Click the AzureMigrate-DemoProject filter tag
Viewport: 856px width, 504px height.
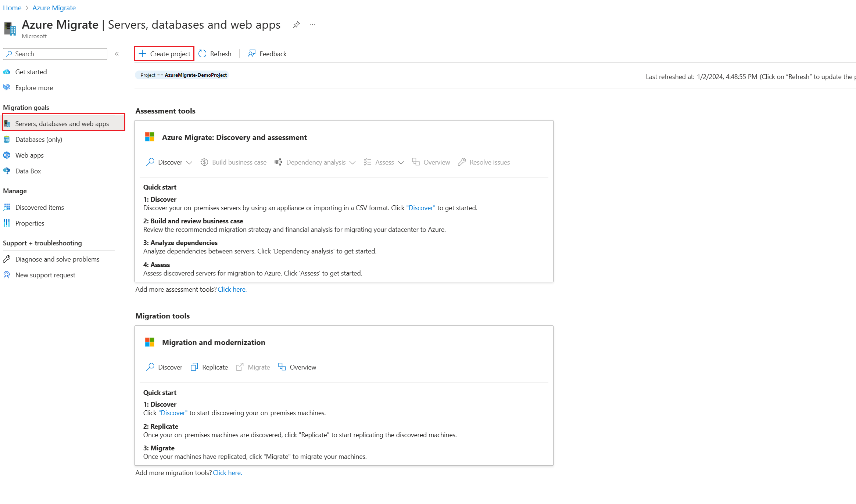(x=183, y=75)
